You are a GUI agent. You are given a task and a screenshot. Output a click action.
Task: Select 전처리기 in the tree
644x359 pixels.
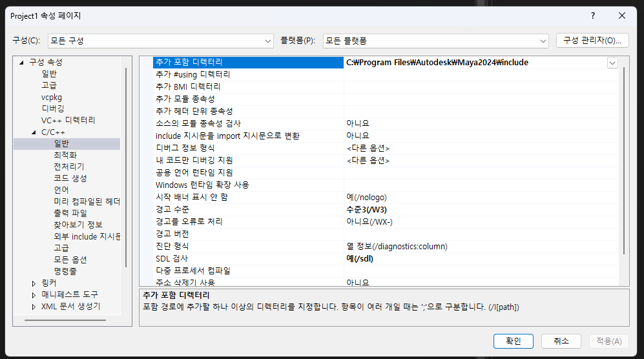pyautogui.click(x=69, y=167)
